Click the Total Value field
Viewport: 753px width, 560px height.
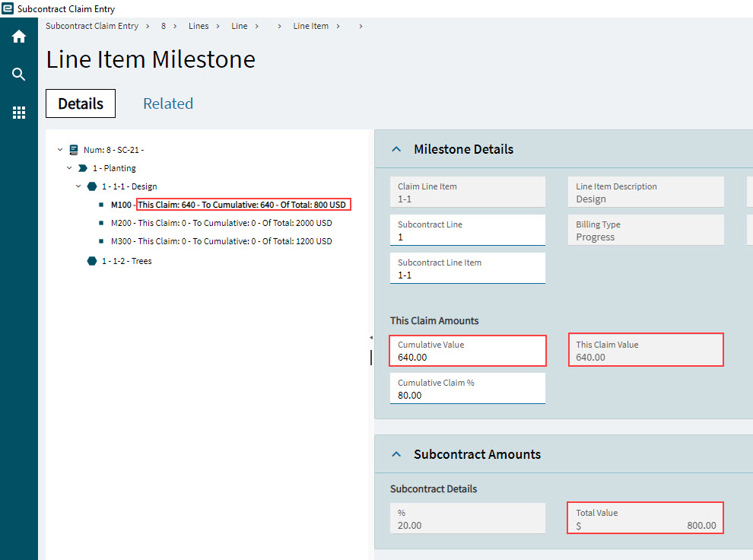click(x=646, y=518)
